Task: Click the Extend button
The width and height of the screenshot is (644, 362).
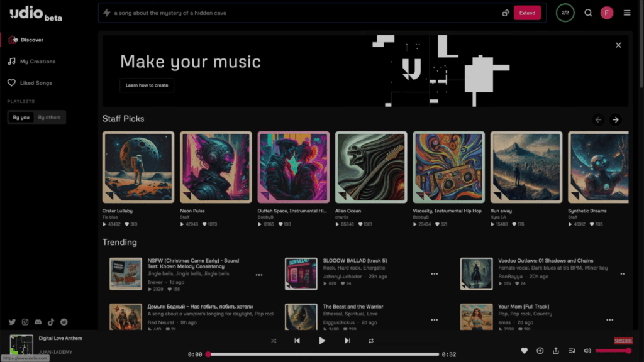Action: tap(527, 12)
